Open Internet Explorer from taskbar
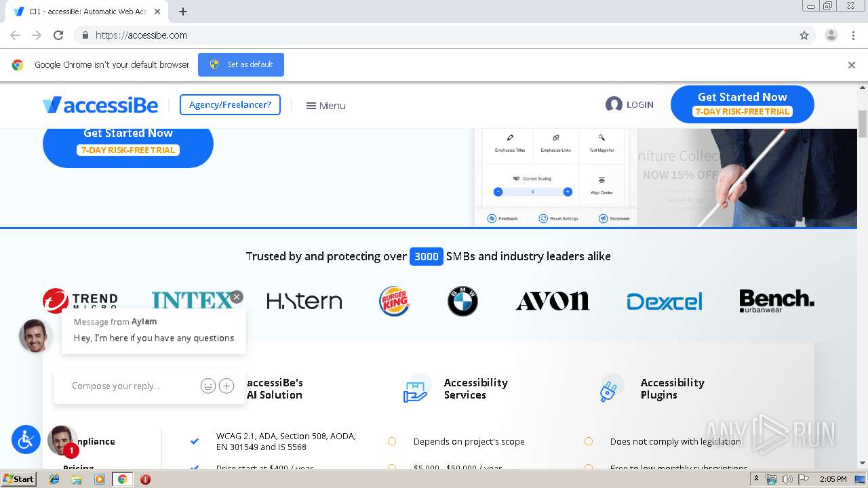868x488 pixels. click(x=54, y=479)
